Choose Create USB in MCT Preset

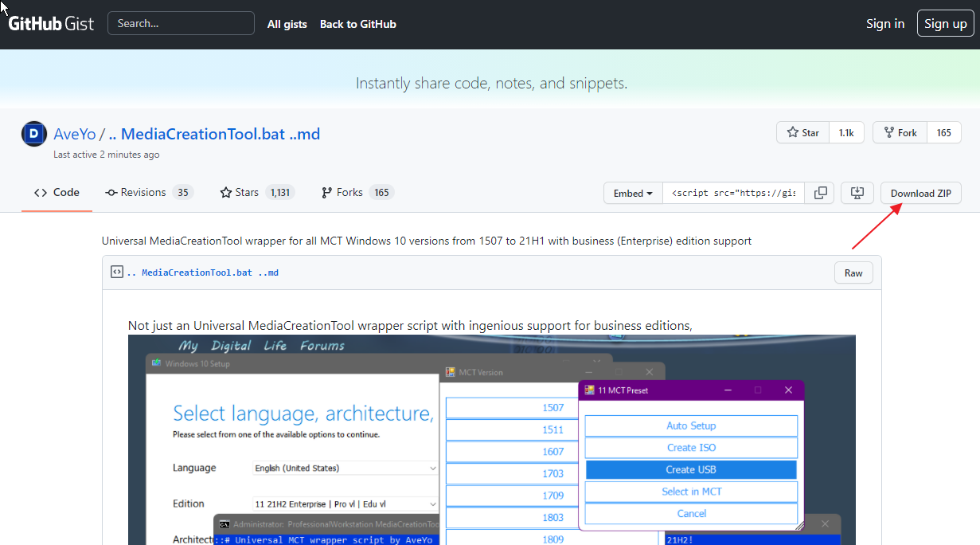tap(691, 469)
